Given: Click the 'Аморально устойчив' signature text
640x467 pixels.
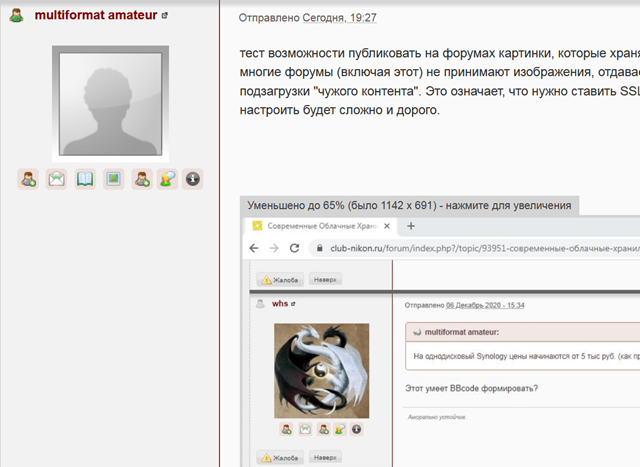Looking at the screenshot, I should [x=436, y=417].
